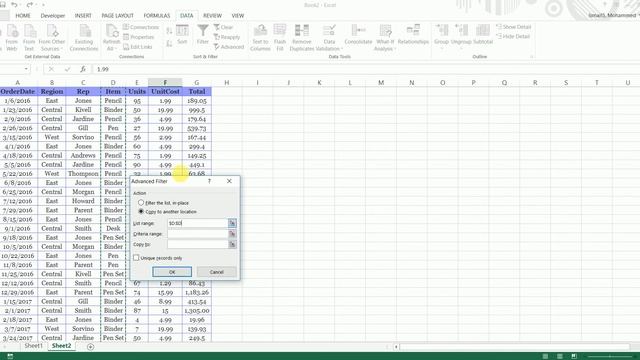
Task: Click the Relationships icon
Action: 413,35
